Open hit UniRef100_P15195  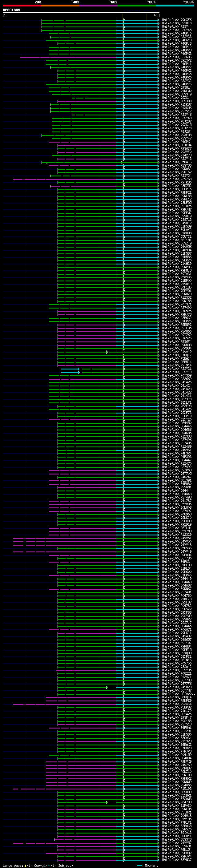[177, 819]
